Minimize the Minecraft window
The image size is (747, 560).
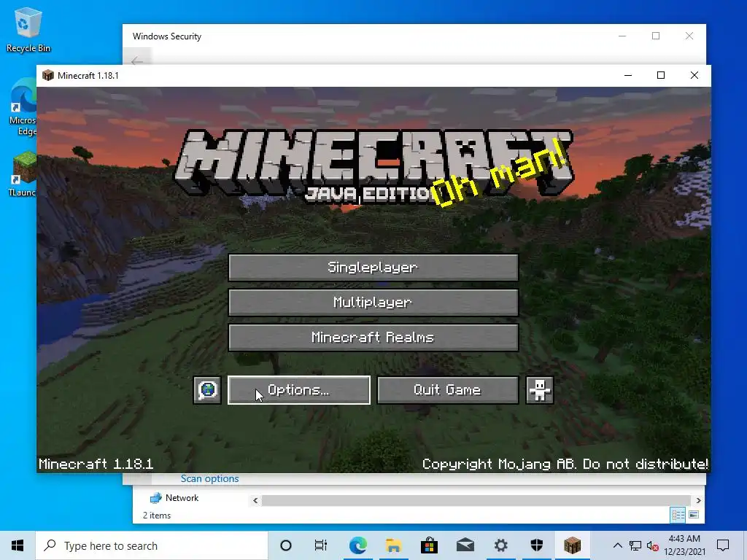pos(628,75)
